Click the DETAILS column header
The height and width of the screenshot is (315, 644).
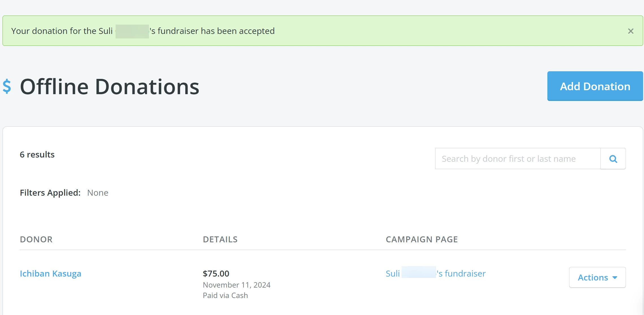(x=220, y=239)
